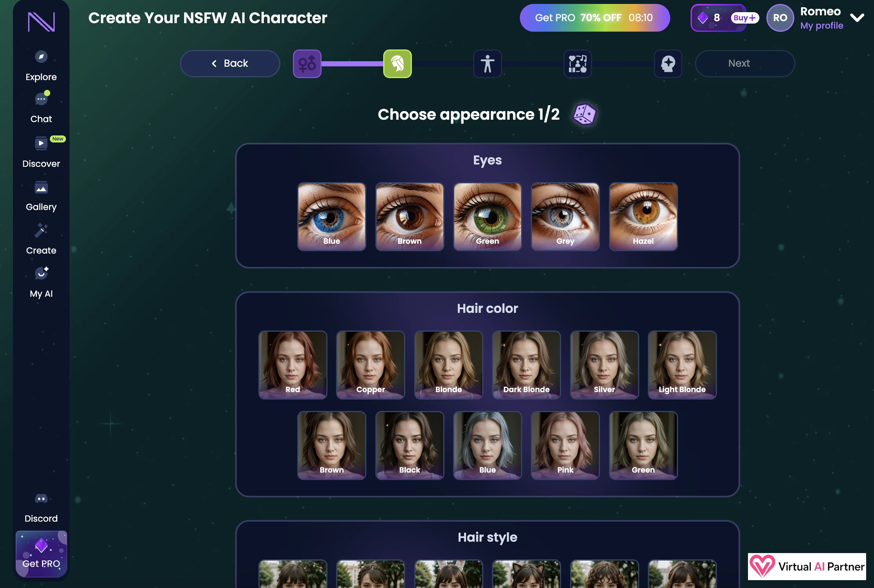Select Red hair color
The image size is (874, 588).
[293, 365]
